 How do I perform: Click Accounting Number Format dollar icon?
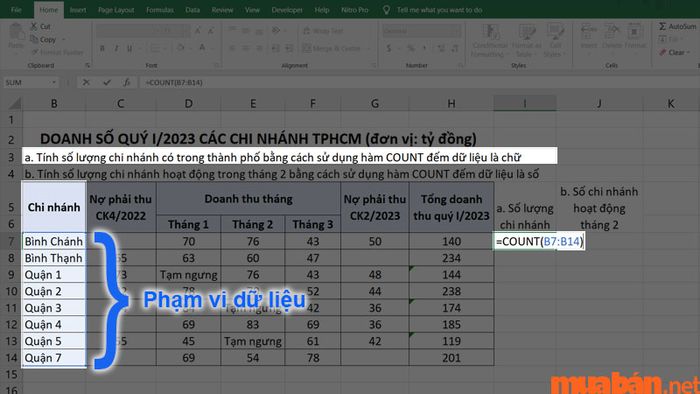point(389,48)
